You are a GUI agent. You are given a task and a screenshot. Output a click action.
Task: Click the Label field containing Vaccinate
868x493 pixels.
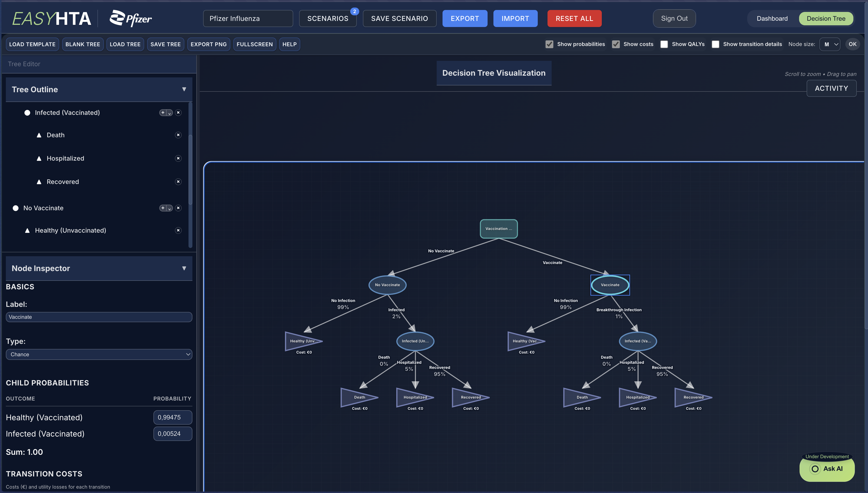click(99, 317)
